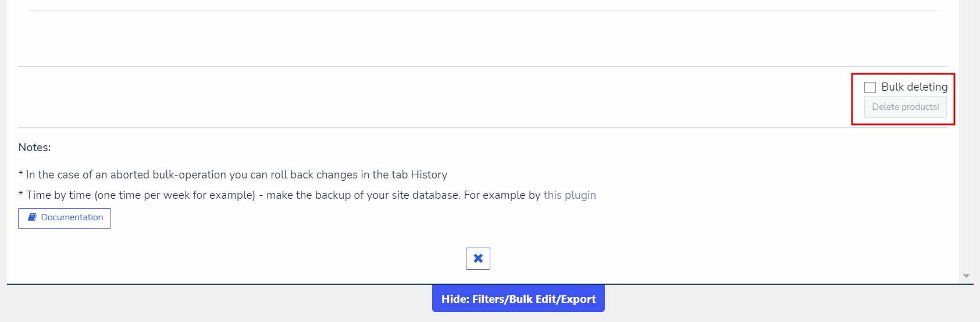The image size is (980, 322).
Task: Click the words roll back changes
Action: (312, 175)
